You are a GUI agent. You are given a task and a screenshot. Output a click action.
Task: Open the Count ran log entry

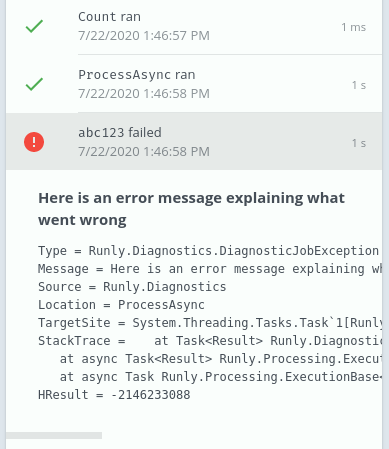[x=194, y=26]
